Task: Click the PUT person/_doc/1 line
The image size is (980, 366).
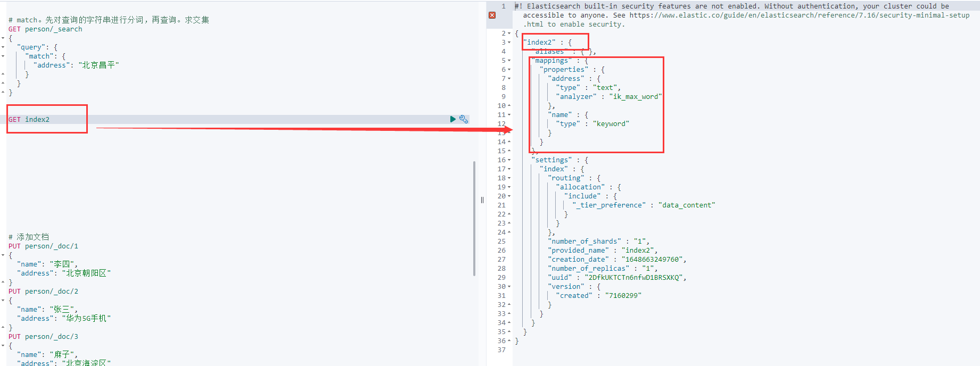Action: [x=43, y=246]
